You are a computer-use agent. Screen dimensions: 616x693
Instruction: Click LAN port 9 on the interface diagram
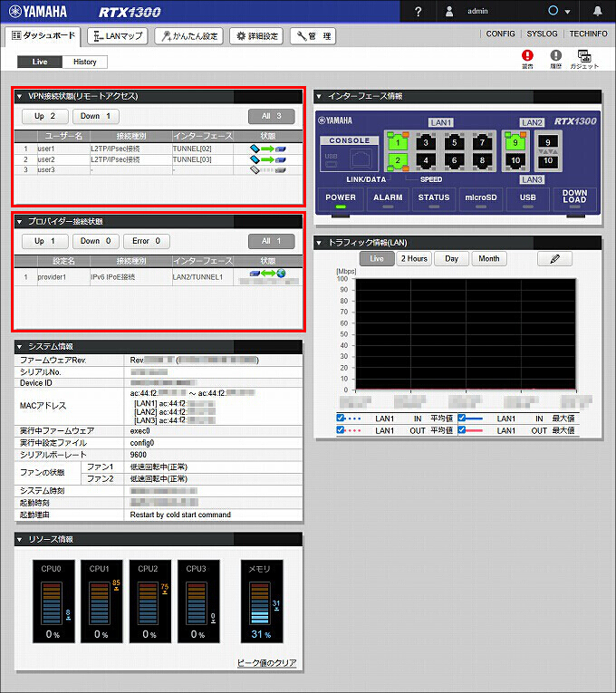click(516, 141)
